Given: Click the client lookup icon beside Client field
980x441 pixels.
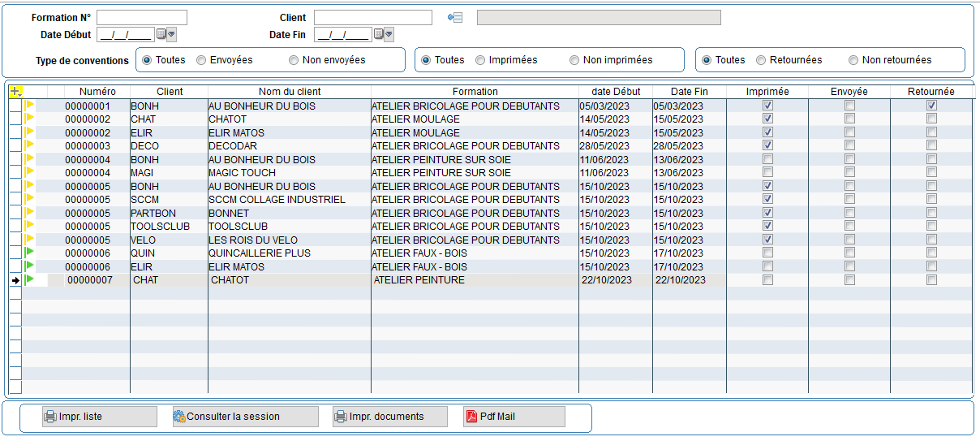Looking at the screenshot, I should [455, 17].
